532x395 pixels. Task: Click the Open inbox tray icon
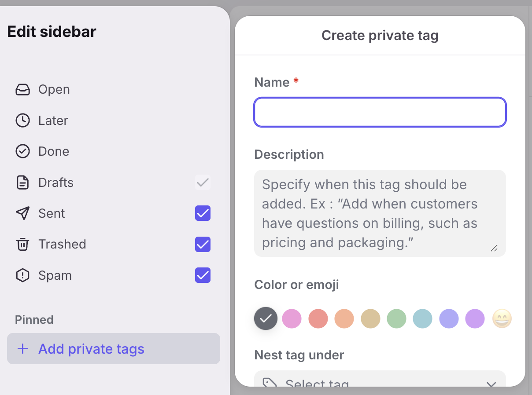pyautogui.click(x=22, y=90)
